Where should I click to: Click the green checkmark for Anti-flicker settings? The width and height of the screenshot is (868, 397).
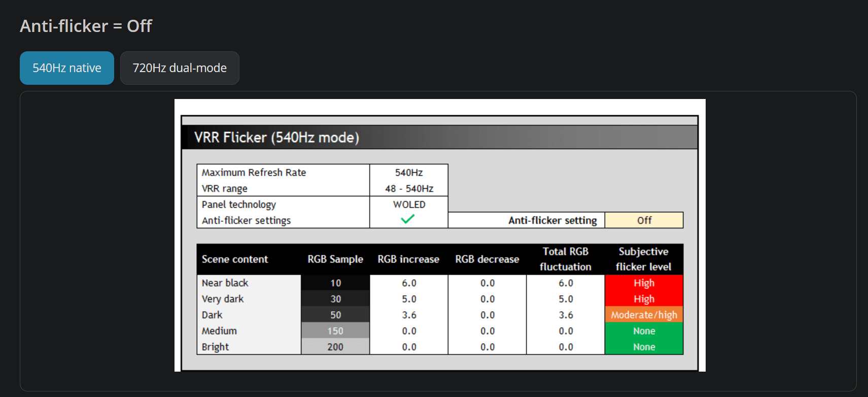[x=408, y=219]
